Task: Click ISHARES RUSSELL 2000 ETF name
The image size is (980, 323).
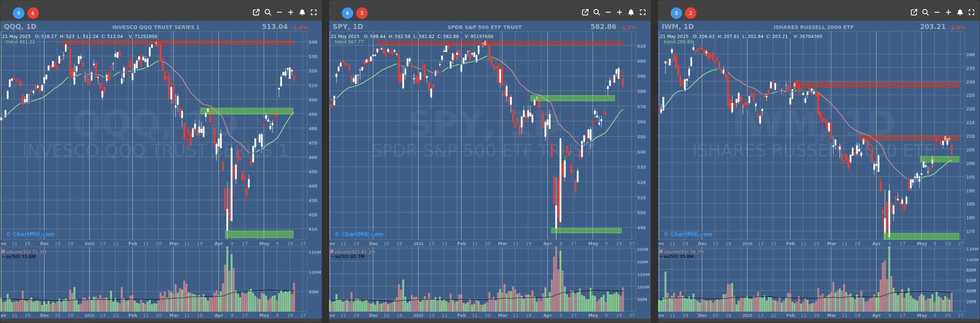Action: [813, 27]
